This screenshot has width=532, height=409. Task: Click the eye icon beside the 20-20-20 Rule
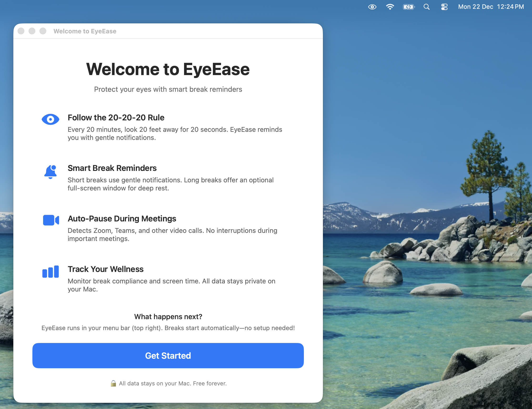coord(50,119)
